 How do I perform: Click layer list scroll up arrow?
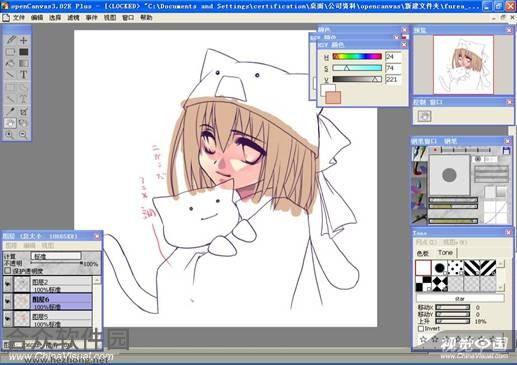pos(97,280)
